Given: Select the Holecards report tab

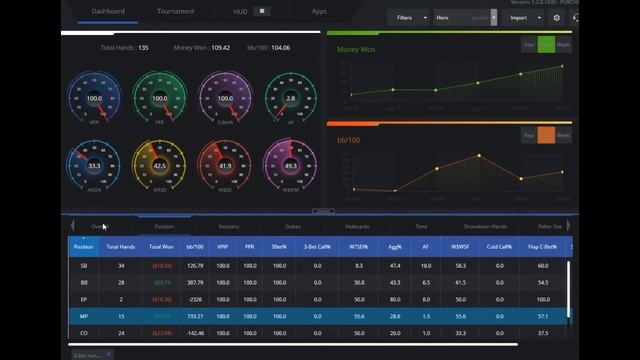Looking at the screenshot, I should [x=357, y=227].
